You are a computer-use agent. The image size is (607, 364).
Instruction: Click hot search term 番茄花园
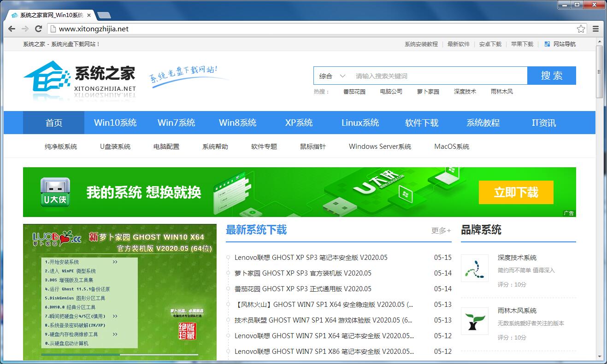(354, 92)
